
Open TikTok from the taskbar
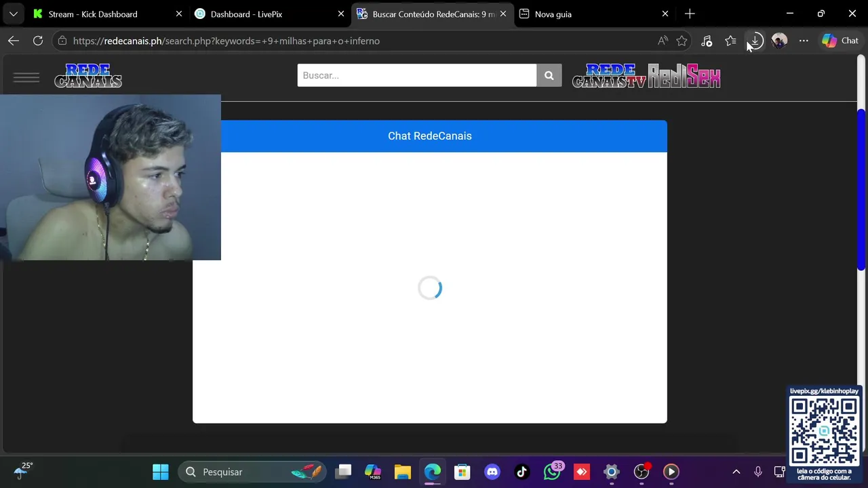tap(521, 472)
